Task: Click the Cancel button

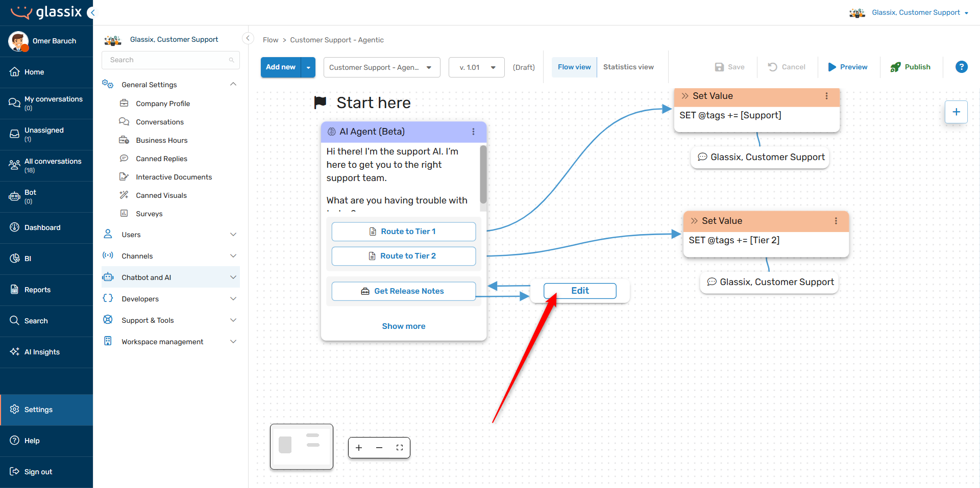Action: pos(787,67)
